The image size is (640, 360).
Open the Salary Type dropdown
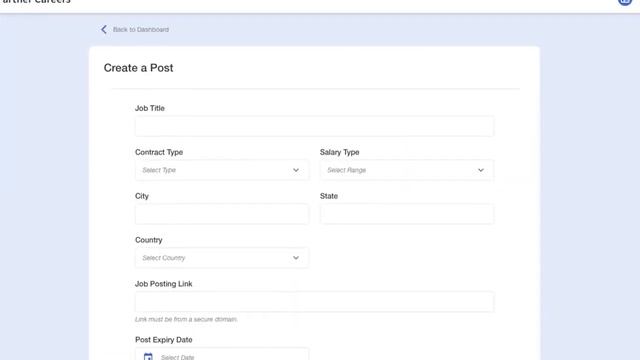[407, 170]
